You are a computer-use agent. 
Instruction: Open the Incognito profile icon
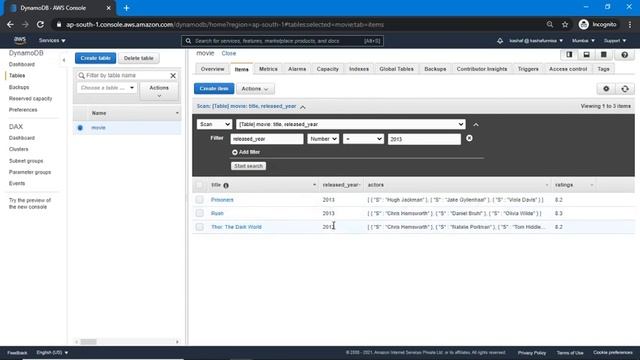pos(584,24)
